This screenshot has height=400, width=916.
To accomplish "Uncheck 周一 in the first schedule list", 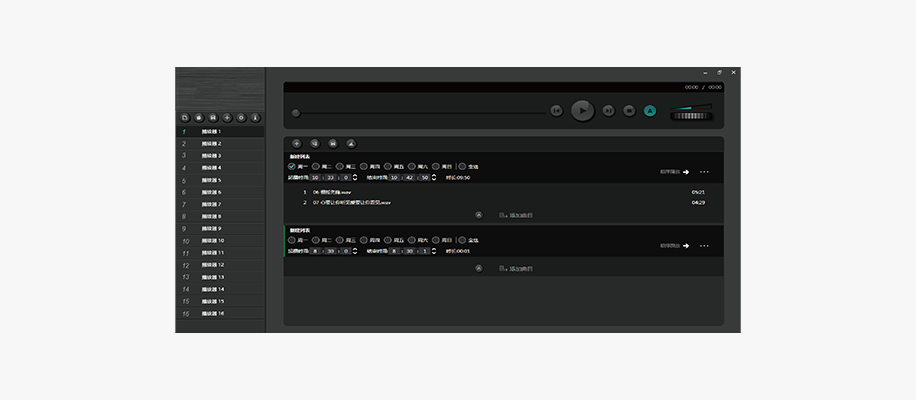I will [292, 166].
